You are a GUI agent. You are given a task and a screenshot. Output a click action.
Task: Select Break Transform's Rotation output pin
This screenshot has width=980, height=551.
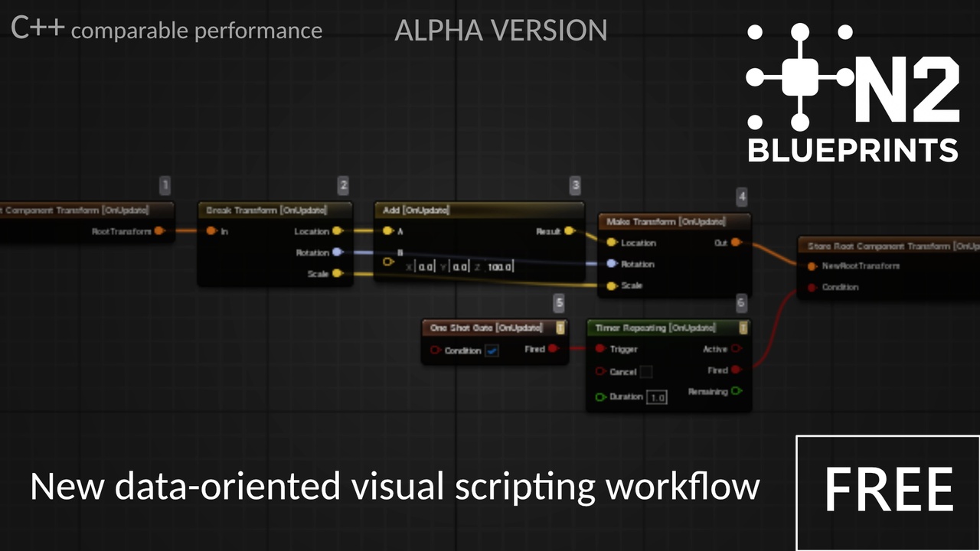point(338,252)
